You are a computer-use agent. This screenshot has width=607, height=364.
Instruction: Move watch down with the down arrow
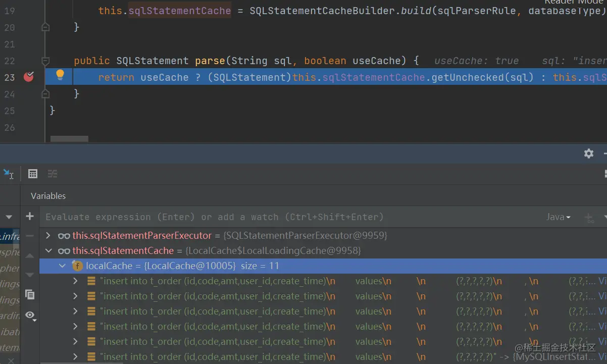point(30,275)
